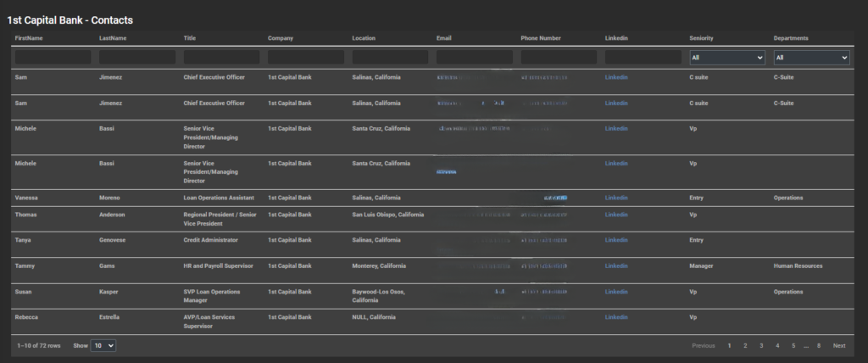Click the Previous page button
This screenshot has width=868, height=363.
pyautogui.click(x=703, y=346)
